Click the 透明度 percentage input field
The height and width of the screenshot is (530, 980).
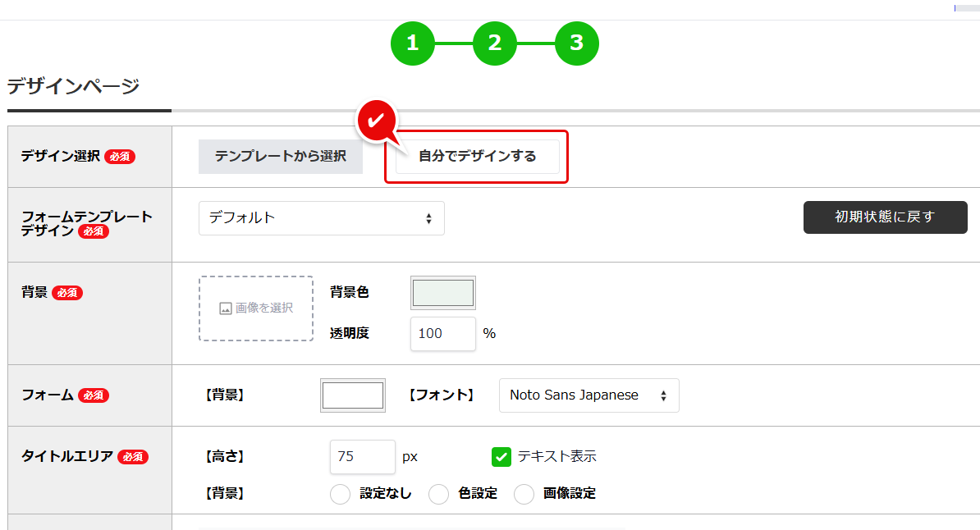pos(442,333)
